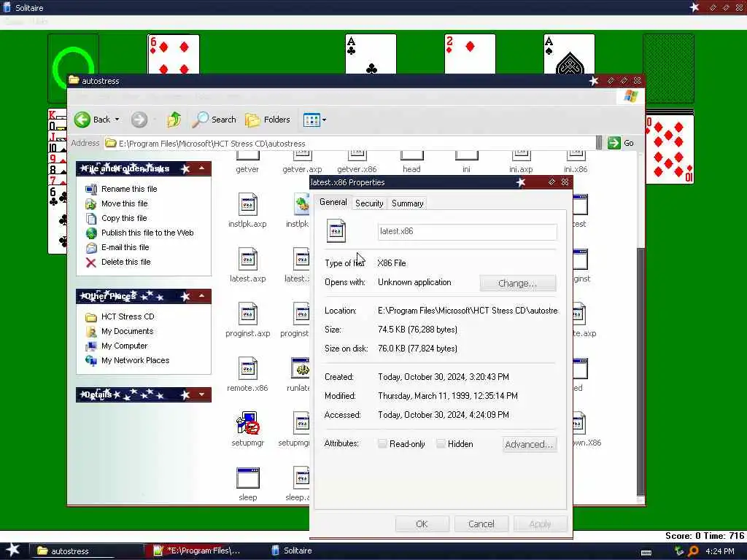
Task: Open My Documents in Other Places
Action: (x=127, y=332)
